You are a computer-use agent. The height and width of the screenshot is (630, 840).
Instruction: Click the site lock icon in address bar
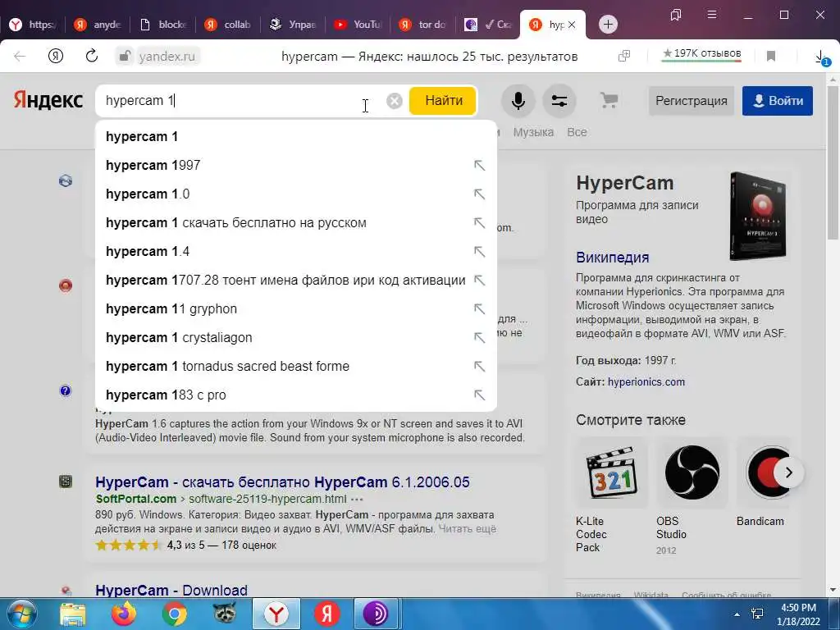click(125, 56)
